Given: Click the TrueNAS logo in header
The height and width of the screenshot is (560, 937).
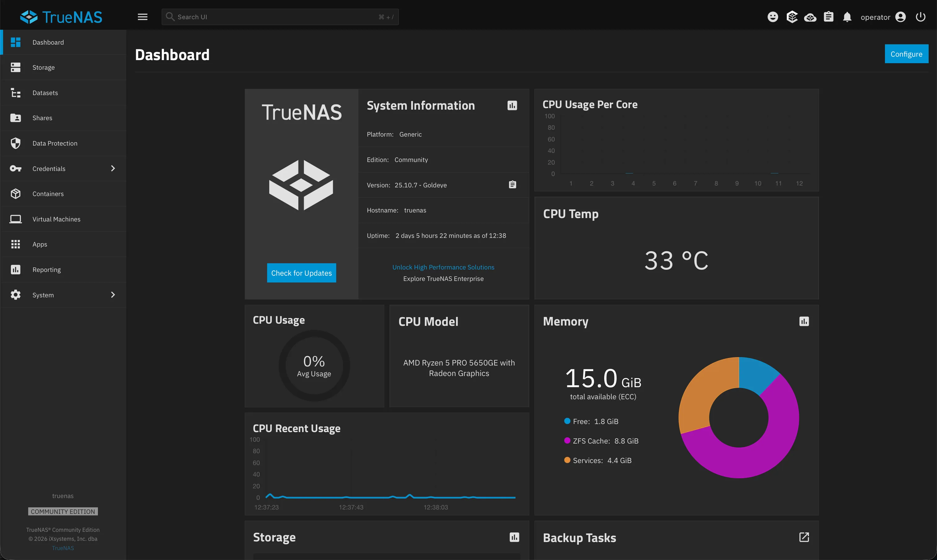Looking at the screenshot, I should click(x=61, y=17).
